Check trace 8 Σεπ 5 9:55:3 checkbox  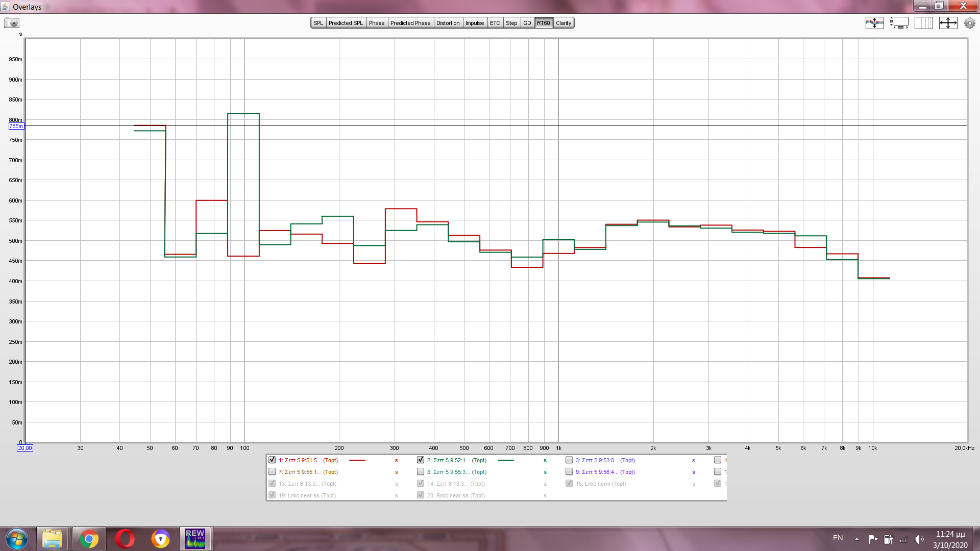click(x=421, y=472)
